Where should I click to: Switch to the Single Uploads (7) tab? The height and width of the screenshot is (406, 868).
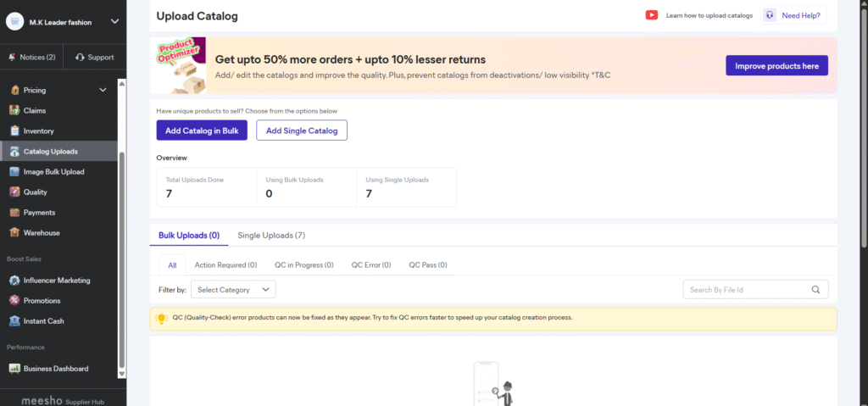[x=271, y=235]
